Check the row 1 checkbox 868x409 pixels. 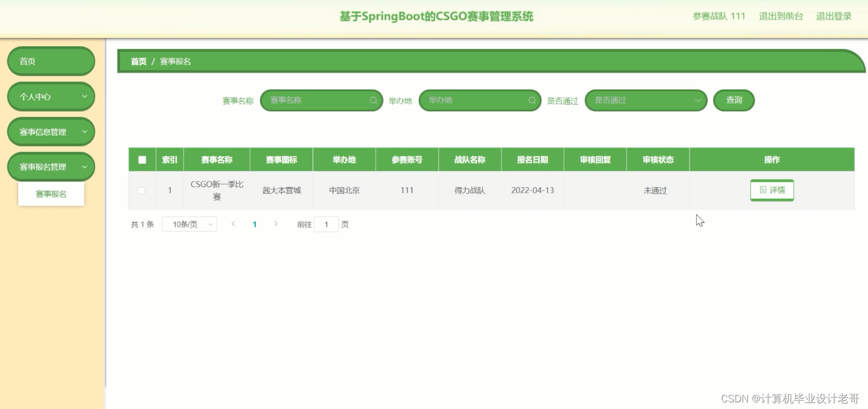[141, 190]
